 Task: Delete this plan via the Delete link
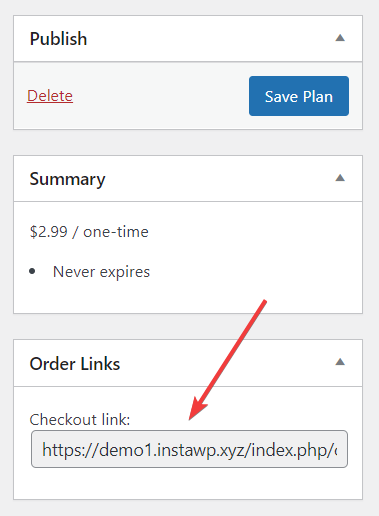[50, 96]
